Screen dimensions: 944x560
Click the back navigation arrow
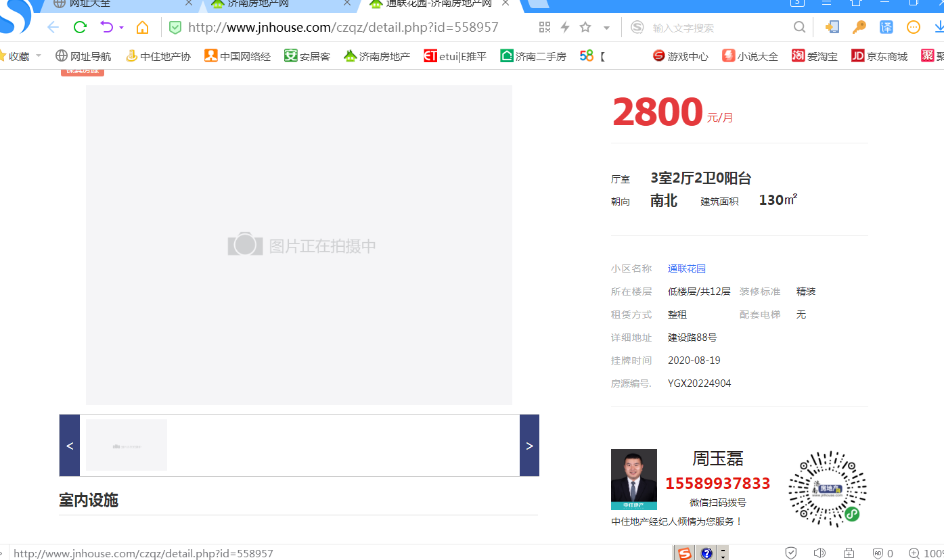(53, 28)
